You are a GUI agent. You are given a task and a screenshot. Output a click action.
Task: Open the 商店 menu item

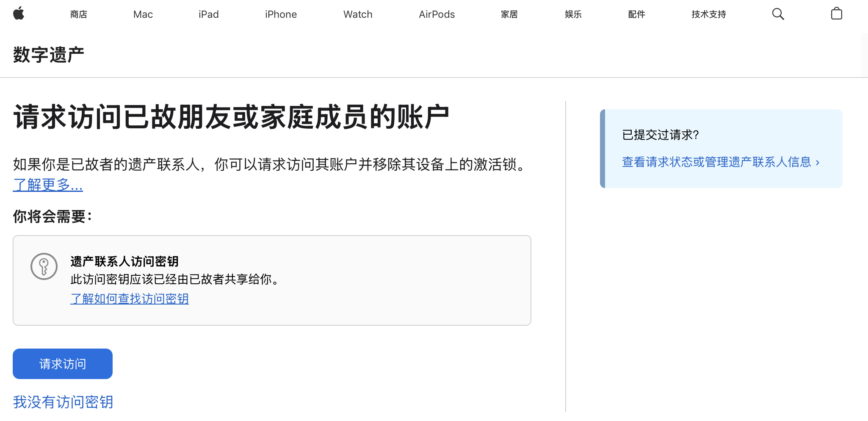point(79,14)
